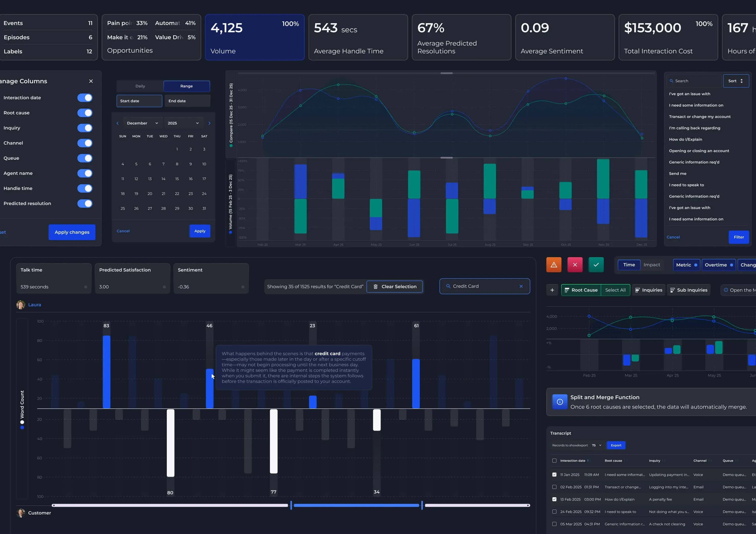Image resolution: width=756 pixels, height=534 pixels.
Task: Check the 02 Feb 2025 row checkbox
Action: (554, 487)
